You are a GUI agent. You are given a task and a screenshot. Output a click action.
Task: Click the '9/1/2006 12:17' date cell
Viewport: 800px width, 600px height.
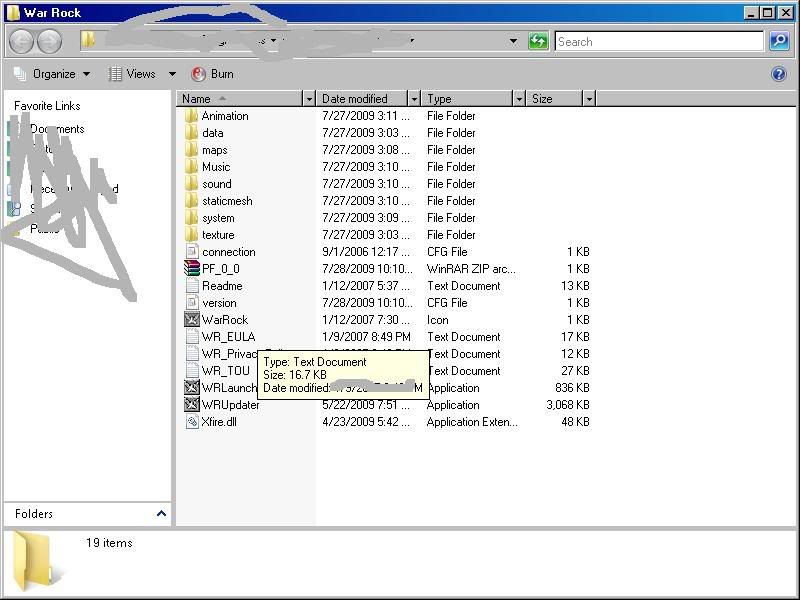(x=366, y=252)
